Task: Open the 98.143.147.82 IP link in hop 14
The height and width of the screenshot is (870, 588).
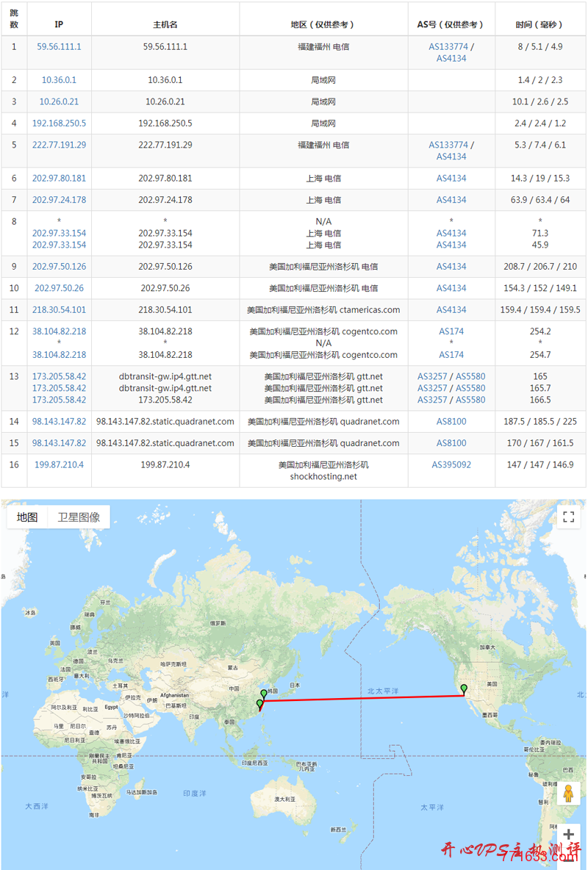Action: pos(59,421)
